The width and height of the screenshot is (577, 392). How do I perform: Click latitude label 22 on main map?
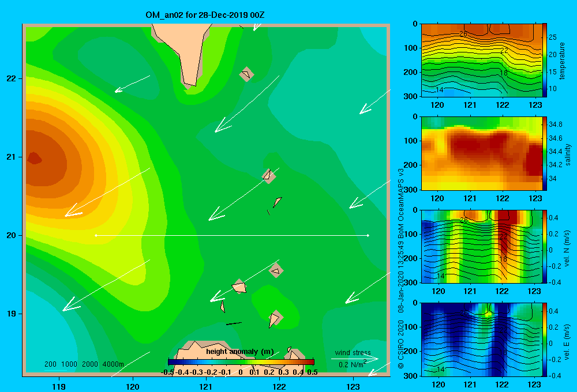[x=12, y=78]
